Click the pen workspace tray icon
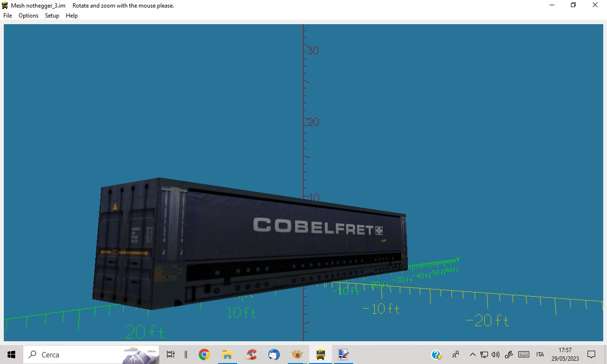The width and height of the screenshot is (607, 364). click(x=509, y=355)
